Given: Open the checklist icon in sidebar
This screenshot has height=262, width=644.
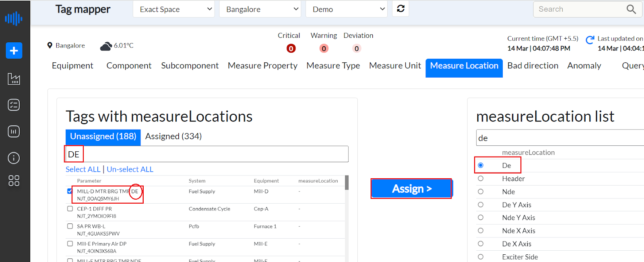Looking at the screenshot, I should point(14,105).
